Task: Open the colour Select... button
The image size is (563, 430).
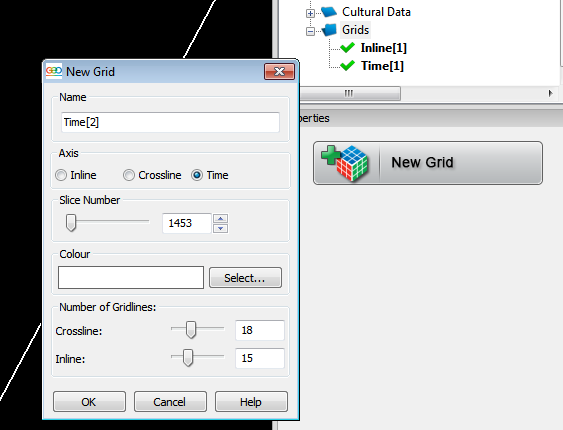Action: pyautogui.click(x=245, y=277)
